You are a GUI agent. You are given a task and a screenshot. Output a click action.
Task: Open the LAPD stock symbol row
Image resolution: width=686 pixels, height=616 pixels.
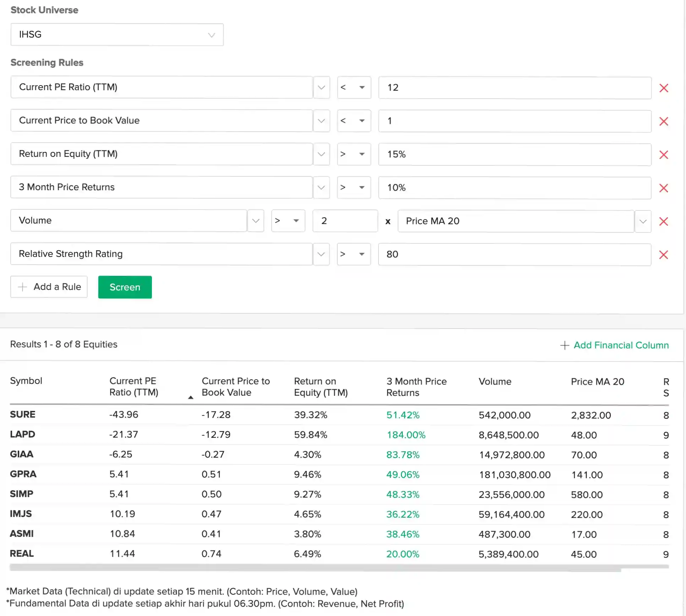[x=22, y=434]
